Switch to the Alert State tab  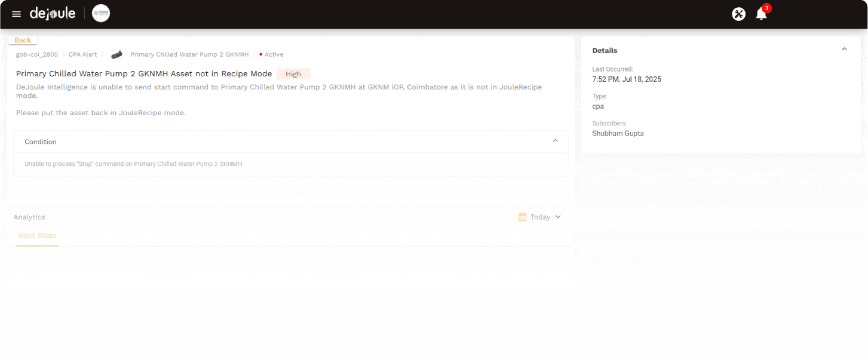(x=37, y=236)
